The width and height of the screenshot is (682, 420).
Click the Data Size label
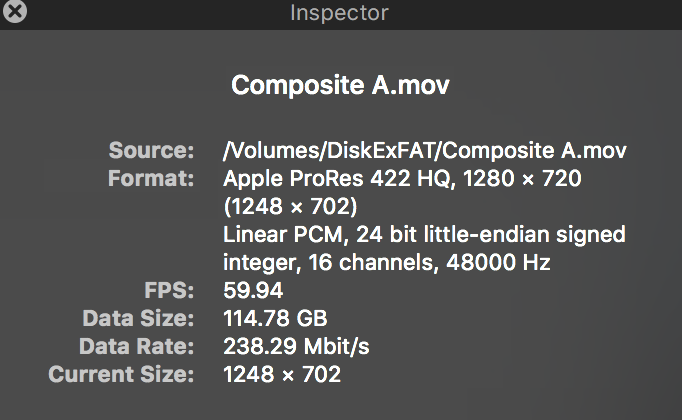click(137, 319)
